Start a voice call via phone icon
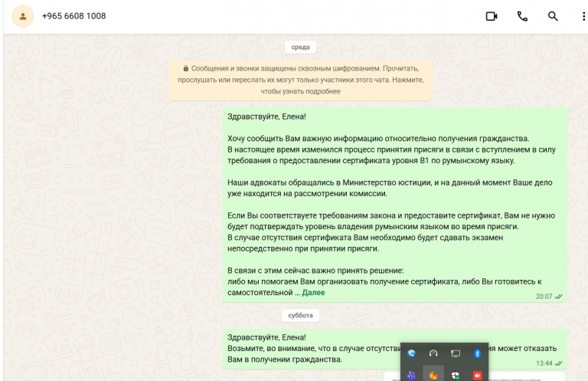The width and height of the screenshot is (588, 381). tap(522, 16)
